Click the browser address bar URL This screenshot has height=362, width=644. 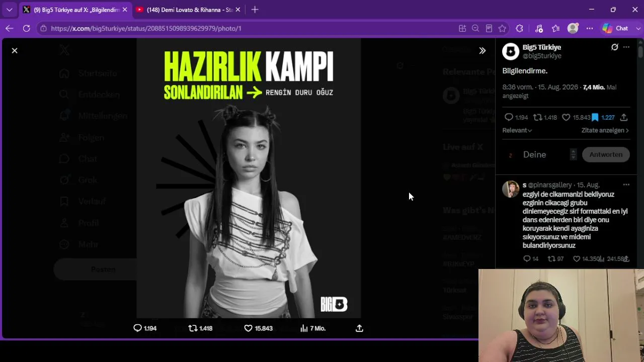point(146,28)
